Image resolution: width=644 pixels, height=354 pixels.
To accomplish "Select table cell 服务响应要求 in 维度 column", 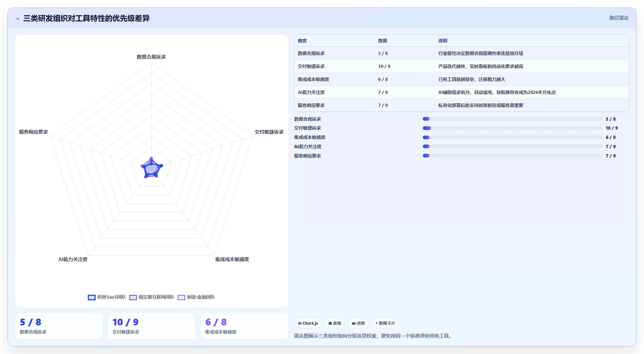I will (x=311, y=105).
